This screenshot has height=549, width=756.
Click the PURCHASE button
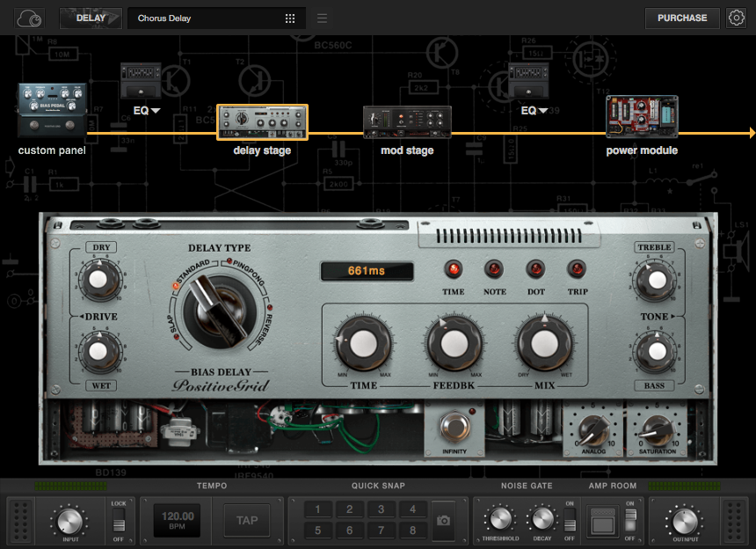tap(682, 18)
